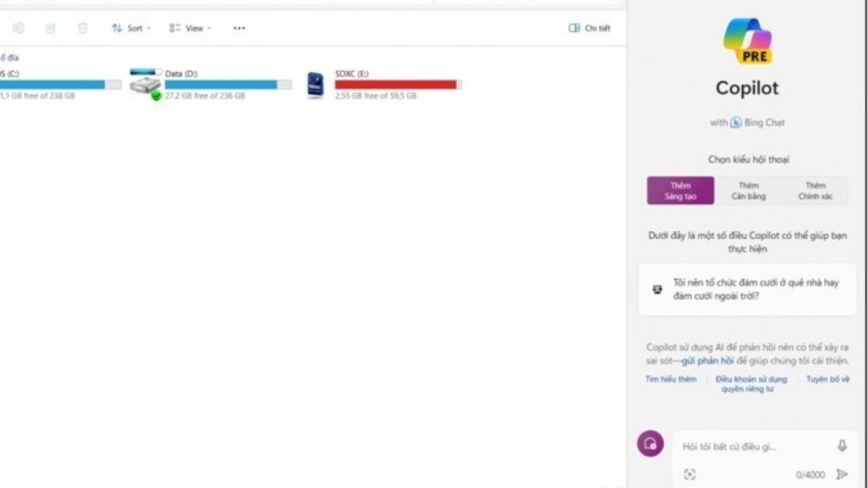Click the SDXC (E:) red usage bar

[398, 85]
